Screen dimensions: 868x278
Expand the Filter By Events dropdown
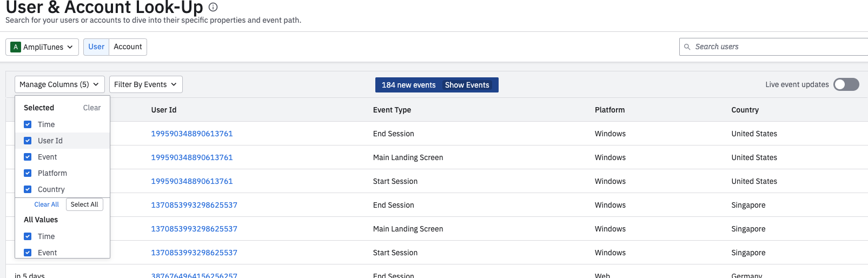(x=145, y=84)
